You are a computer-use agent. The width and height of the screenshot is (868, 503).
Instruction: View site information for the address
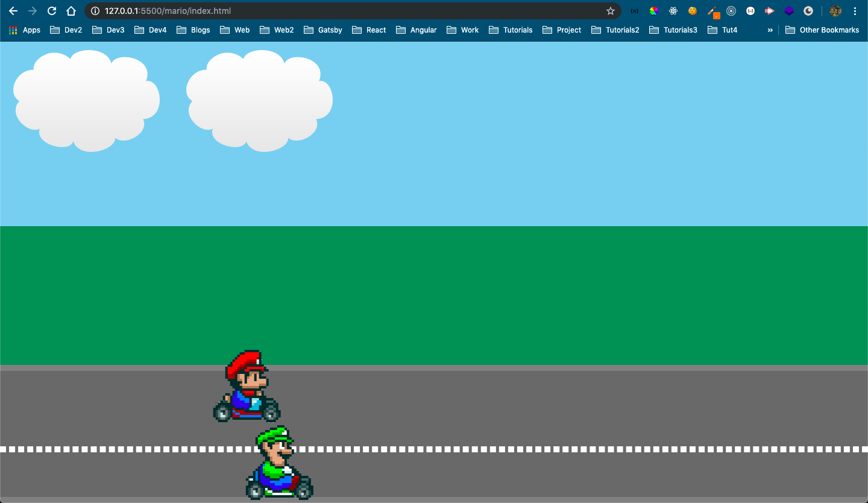click(95, 11)
